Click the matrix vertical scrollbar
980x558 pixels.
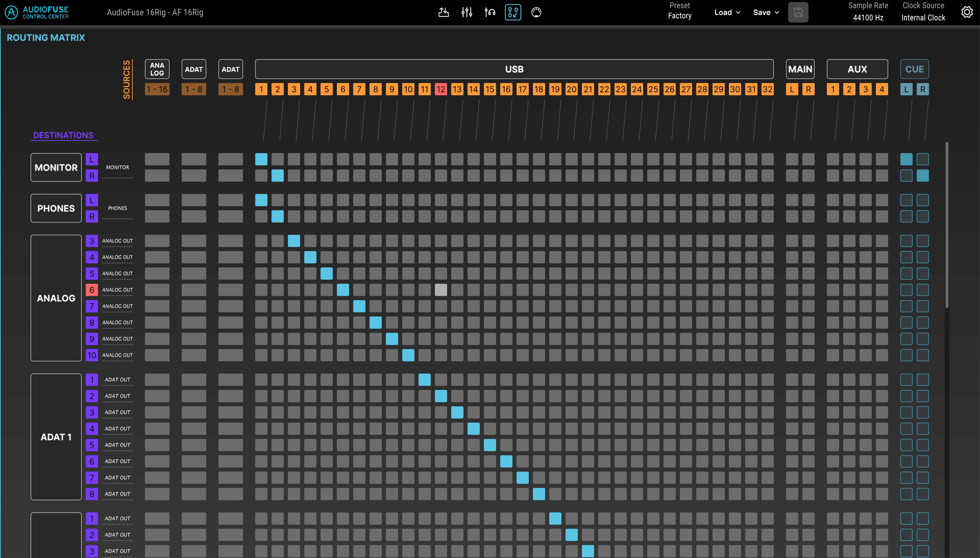(946, 225)
